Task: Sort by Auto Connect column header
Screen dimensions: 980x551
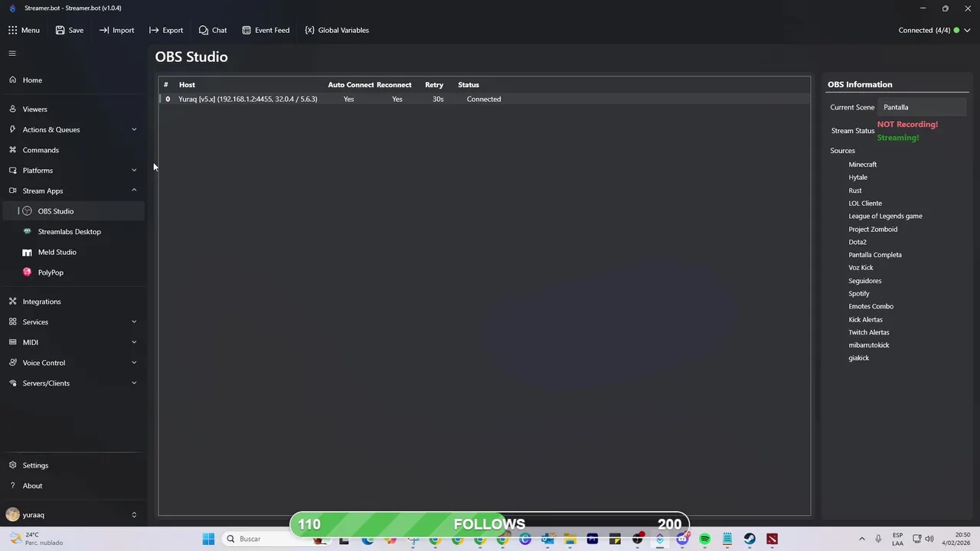Action: point(351,85)
